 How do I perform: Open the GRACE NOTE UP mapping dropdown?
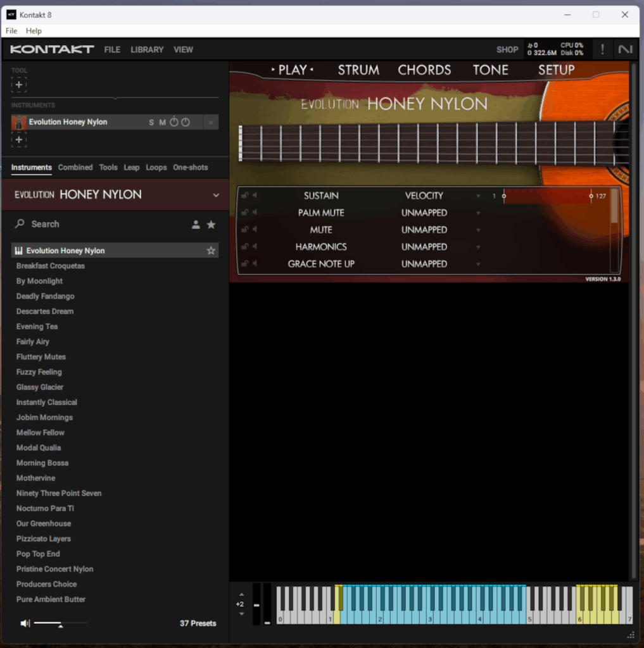pos(478,264)
